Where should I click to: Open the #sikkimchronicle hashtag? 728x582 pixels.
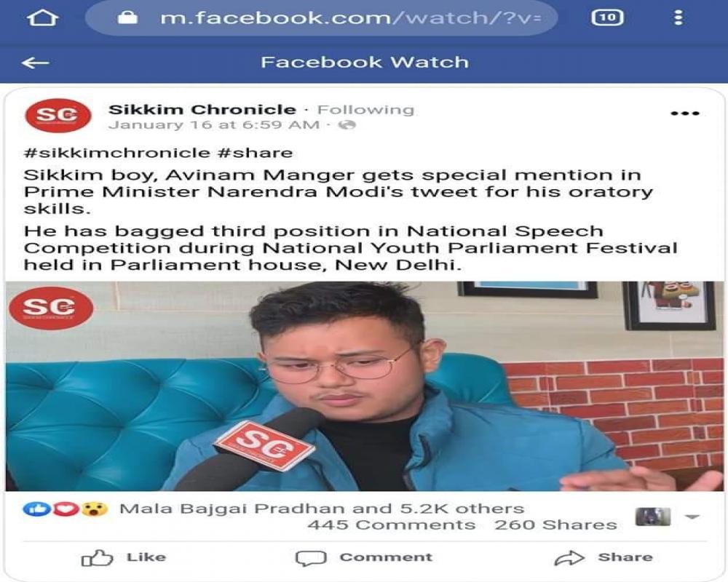117,153
